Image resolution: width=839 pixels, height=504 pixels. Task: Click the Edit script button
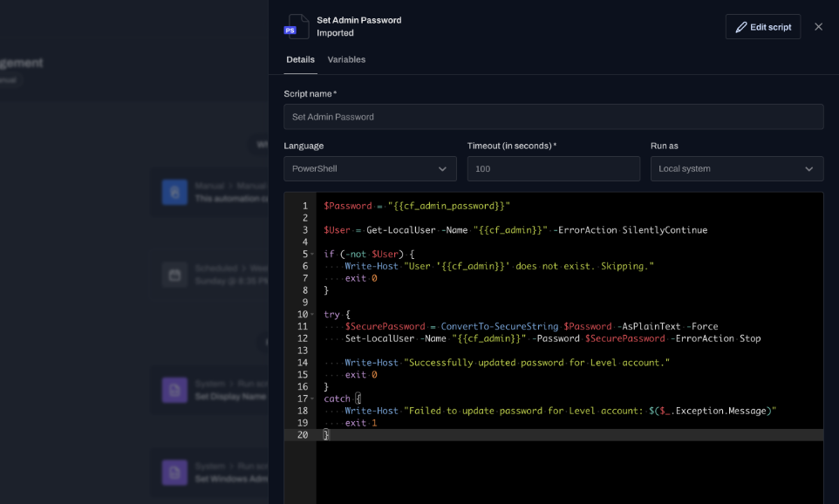click(763, 27)
